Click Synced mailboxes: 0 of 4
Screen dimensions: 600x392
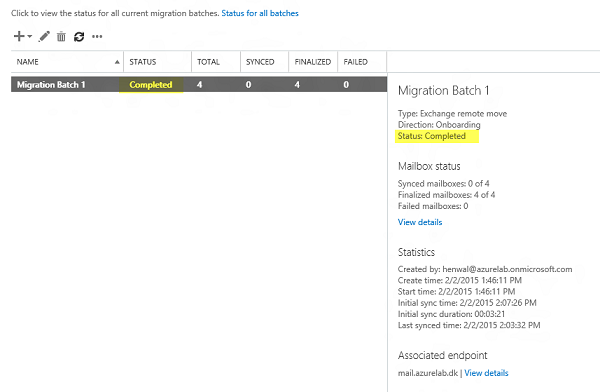pos(443,183)
